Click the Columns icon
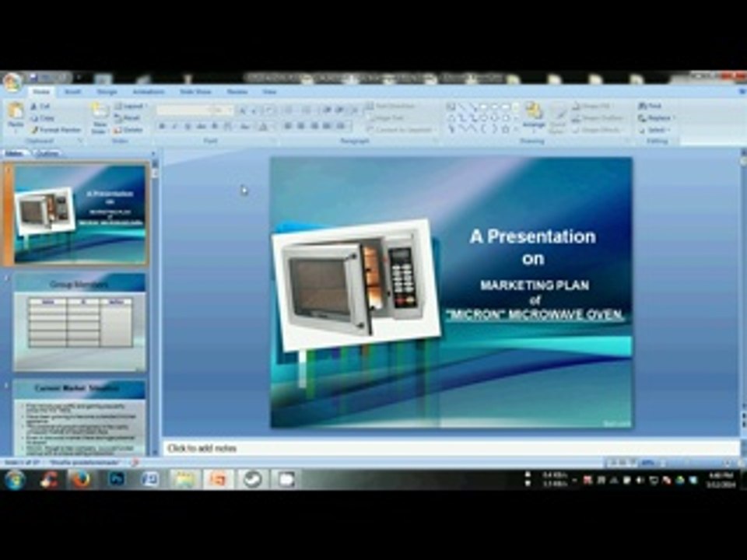This screenshot has height=560, width=747. coord(342,127)
